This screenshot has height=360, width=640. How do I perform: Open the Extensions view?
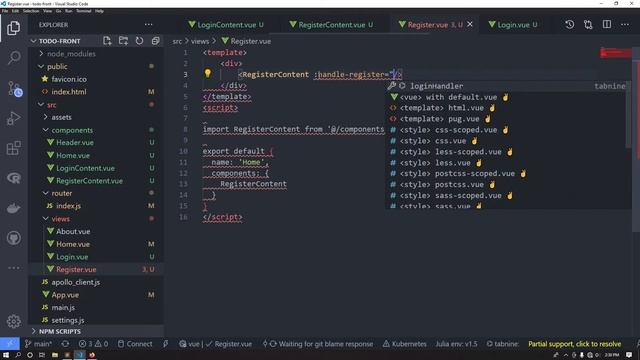pos(13,148)
